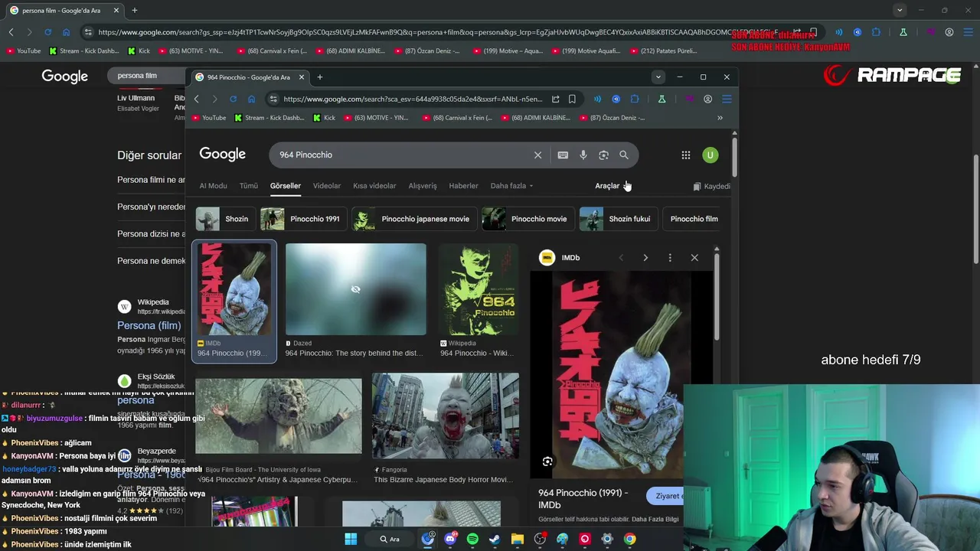Switch to the AI Modu tab

[213, 186]
